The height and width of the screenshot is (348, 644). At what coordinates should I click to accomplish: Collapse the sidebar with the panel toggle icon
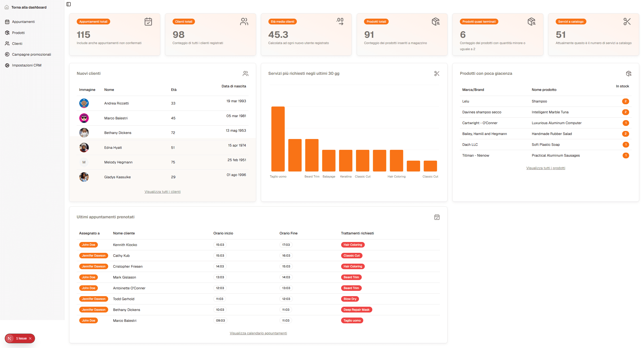pos(68,4)
